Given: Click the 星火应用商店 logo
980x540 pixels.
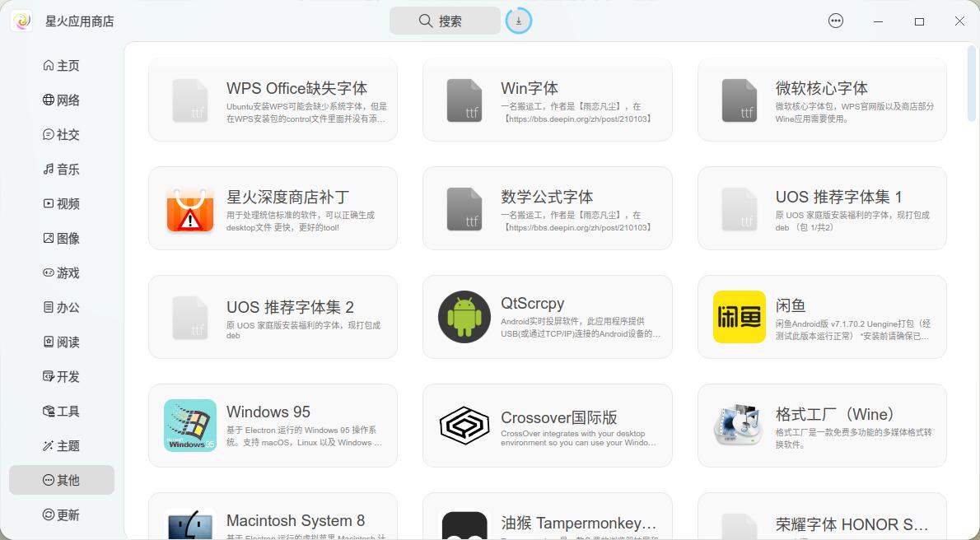Looking at the screenshot, I should [21, 21].
